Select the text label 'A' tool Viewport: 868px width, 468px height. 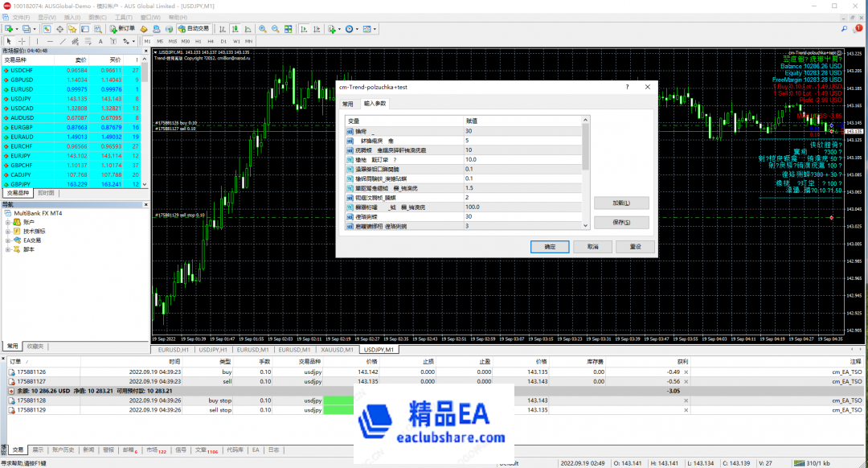coord(100,39)
